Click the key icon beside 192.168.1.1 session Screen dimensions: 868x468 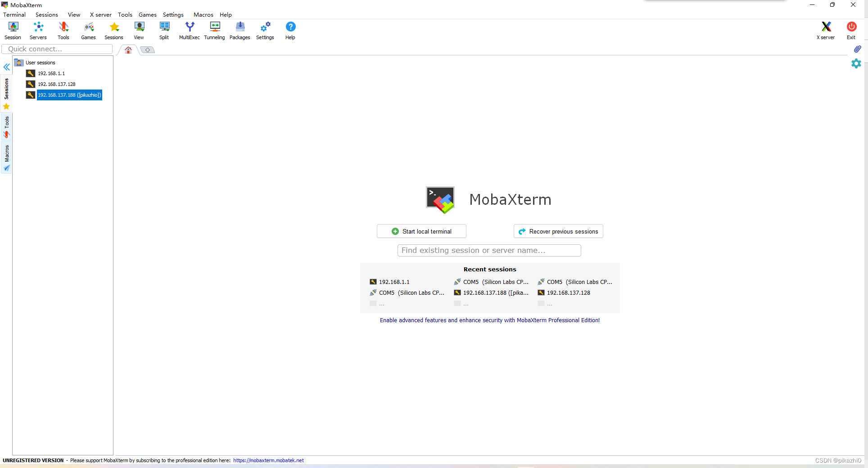click(x=31, y=73)
